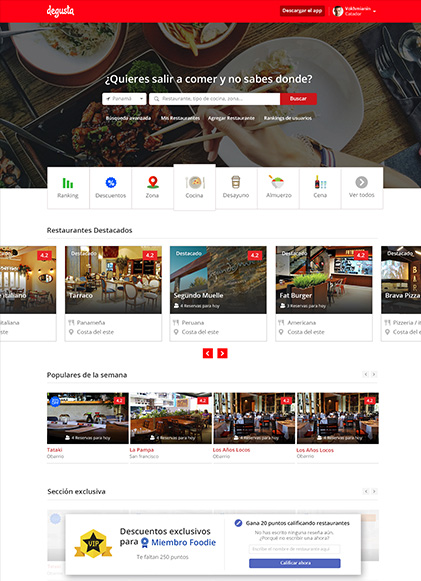Click the user profile avatar
Screen dimensions: 421x581
tap(338, 11)
